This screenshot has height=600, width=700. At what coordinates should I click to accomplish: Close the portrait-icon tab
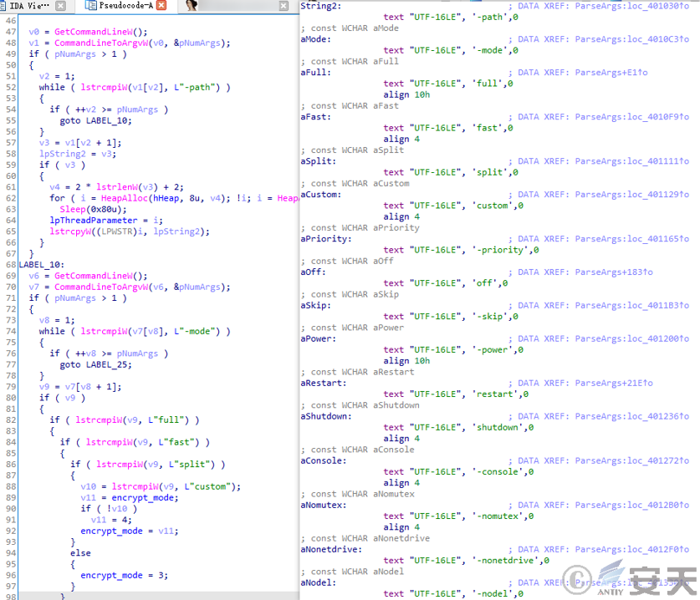(x=284, y=5)
